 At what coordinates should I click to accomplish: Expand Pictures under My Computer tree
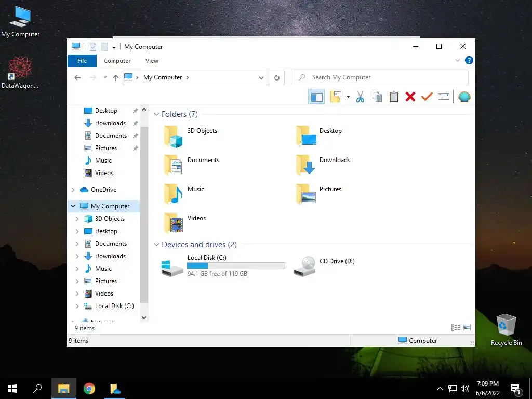pyautogui.click(x=77, y=281)
